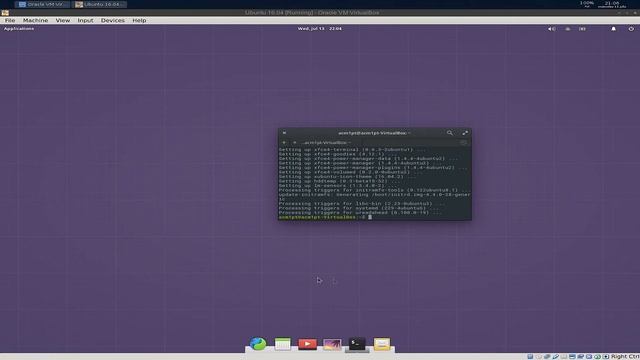This screenshot has height=360, width=640.
Task: Select the terminal tab labeled VirtualBox
Action: click(x=327, y=142)
